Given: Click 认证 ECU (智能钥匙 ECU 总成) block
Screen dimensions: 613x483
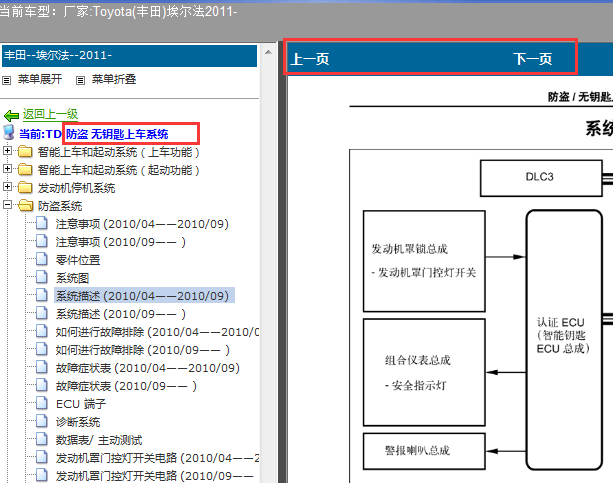Looking at the screenshot, I should pyautogui.click(x=564, y=340).
